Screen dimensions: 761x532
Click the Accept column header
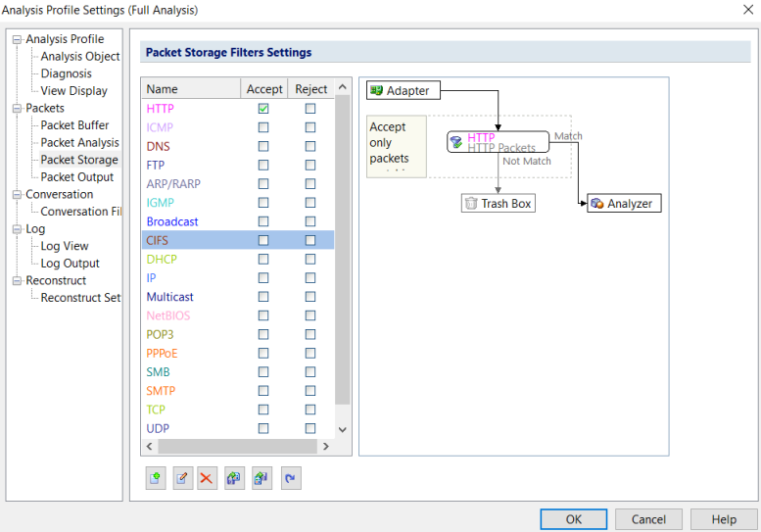(x=264, y=89)
